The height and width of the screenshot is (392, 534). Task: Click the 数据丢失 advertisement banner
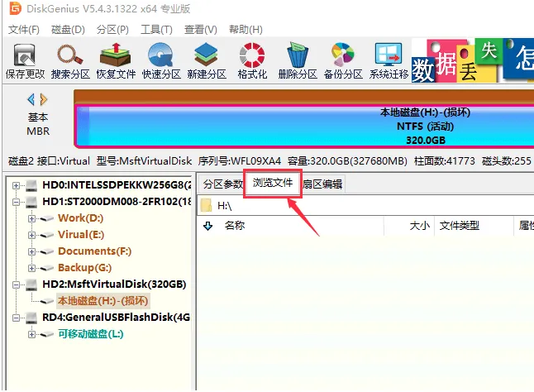[x=473, y=60]
